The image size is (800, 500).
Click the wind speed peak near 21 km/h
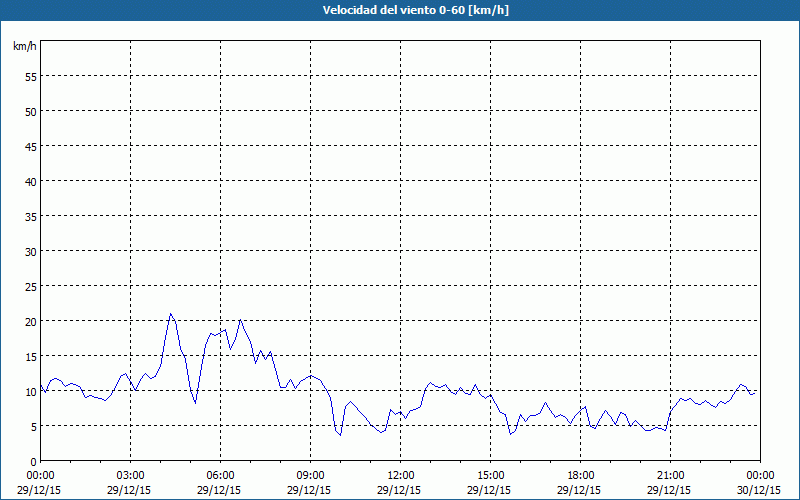click(170, 314)
